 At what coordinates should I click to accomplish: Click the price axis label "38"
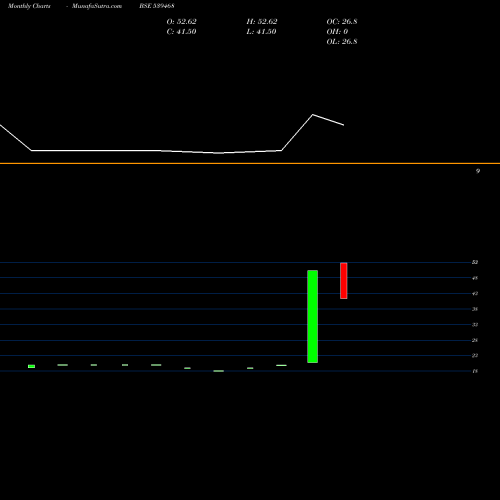point(475,309)
